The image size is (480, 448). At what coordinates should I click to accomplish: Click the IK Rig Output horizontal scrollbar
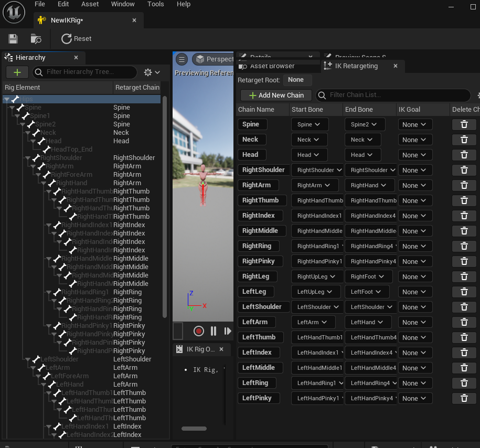194,429
